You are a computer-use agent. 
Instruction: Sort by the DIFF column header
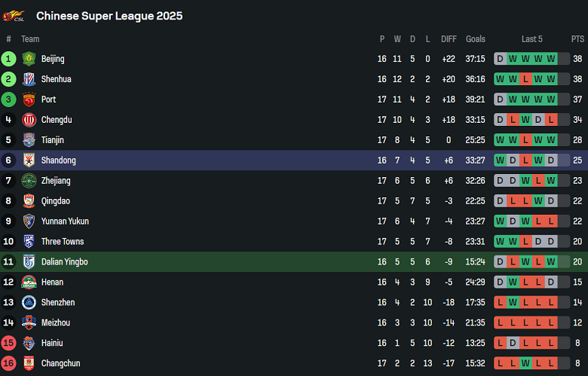click(449, 39)
